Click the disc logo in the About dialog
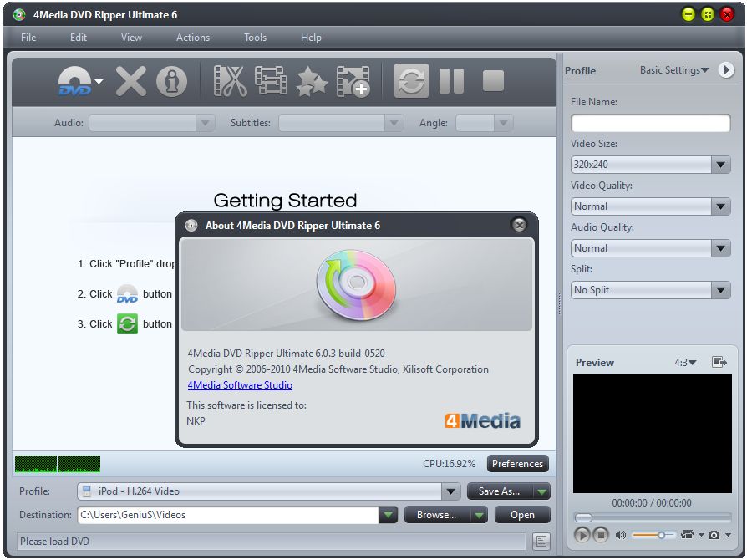 [356, 284]
